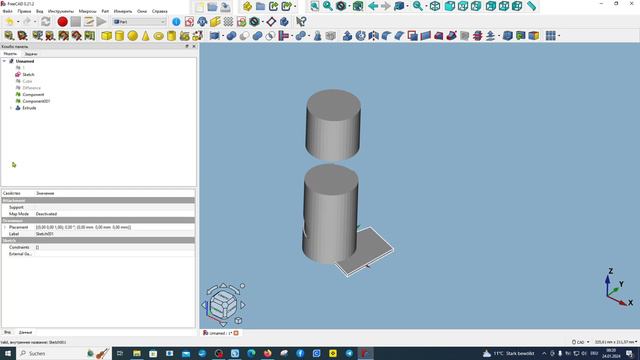Image resolution: width=640 pixels, height=360 pixels.
Task: Expand the Extrude tree node
Action: pyautogui.click(x=11, y=108)
